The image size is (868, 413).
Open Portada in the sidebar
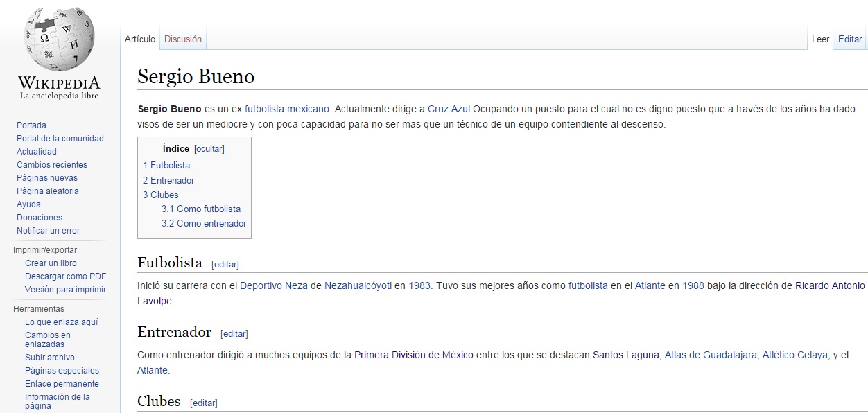(31, 125)
